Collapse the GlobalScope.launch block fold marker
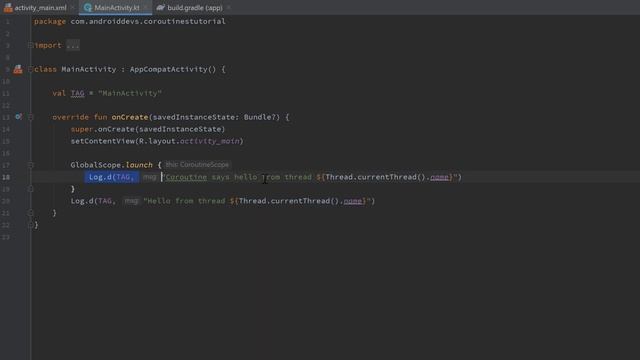The height and width of the screenshot is (360, 640). coord(31,165)
